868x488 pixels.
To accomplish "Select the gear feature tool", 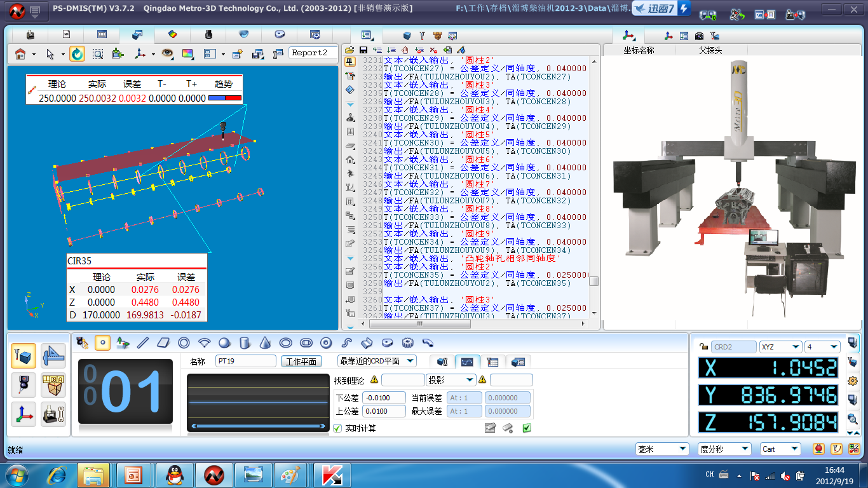I will 409,342.
